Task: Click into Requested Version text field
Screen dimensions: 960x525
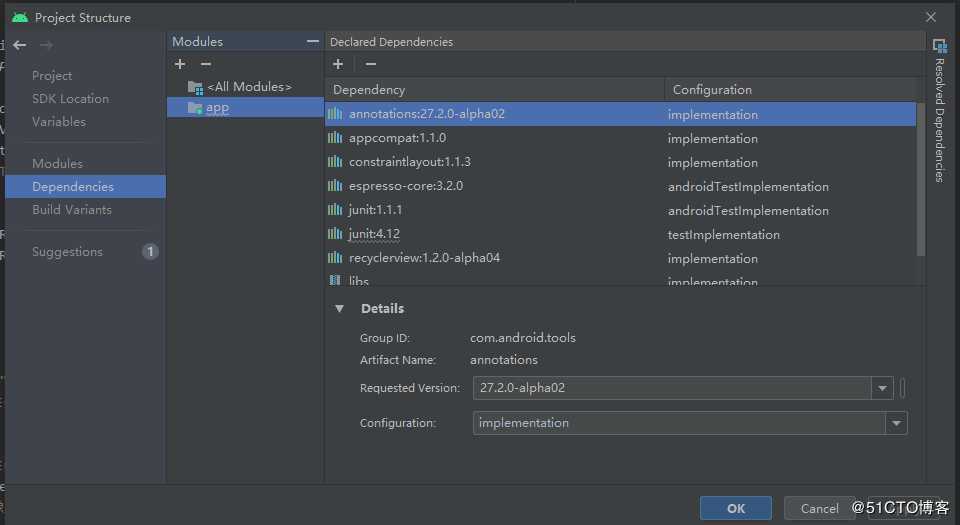Action: 672,388
